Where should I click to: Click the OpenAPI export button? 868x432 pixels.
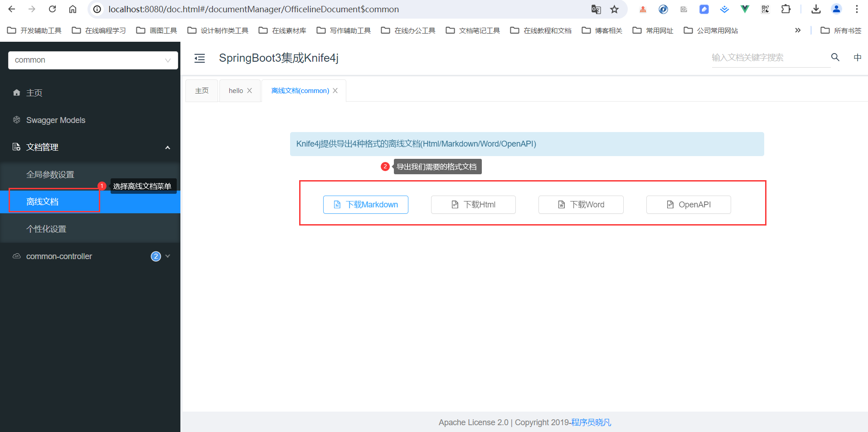pyautogui.click(x=689, y=205)
